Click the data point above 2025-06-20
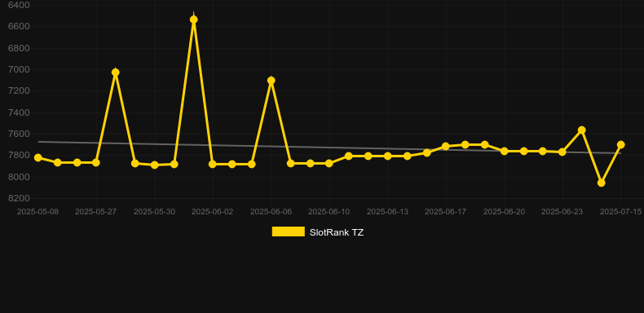The width and height of the screenshot is (644, 313). pyautogui.click(x=505, y=151)
